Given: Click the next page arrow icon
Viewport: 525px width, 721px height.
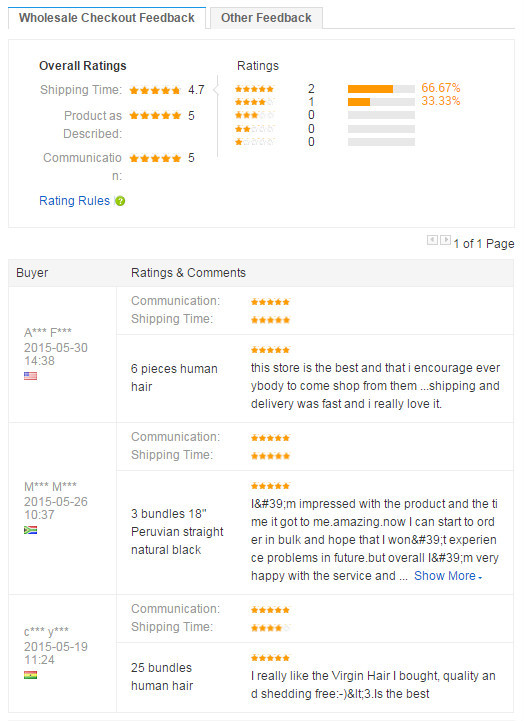Looking at the screenshot, I should [445, 240].
